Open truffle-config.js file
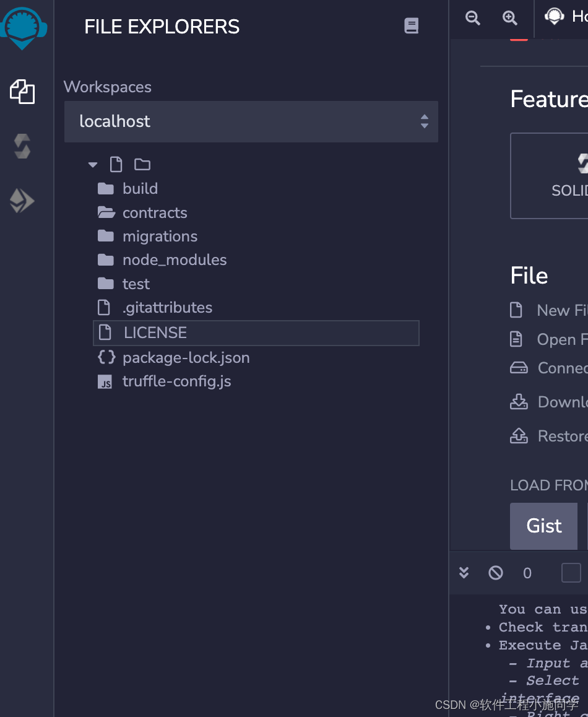Image resolution: width=588 pixels, height=717 pixels. pyautogui.click(x=164, y=381)
